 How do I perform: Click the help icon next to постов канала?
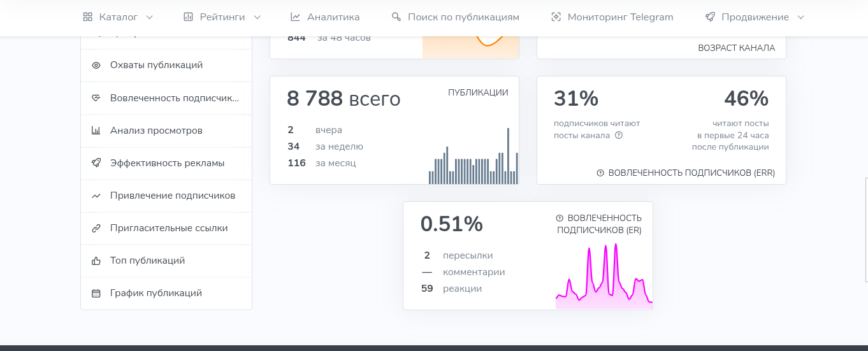[619, 135]
